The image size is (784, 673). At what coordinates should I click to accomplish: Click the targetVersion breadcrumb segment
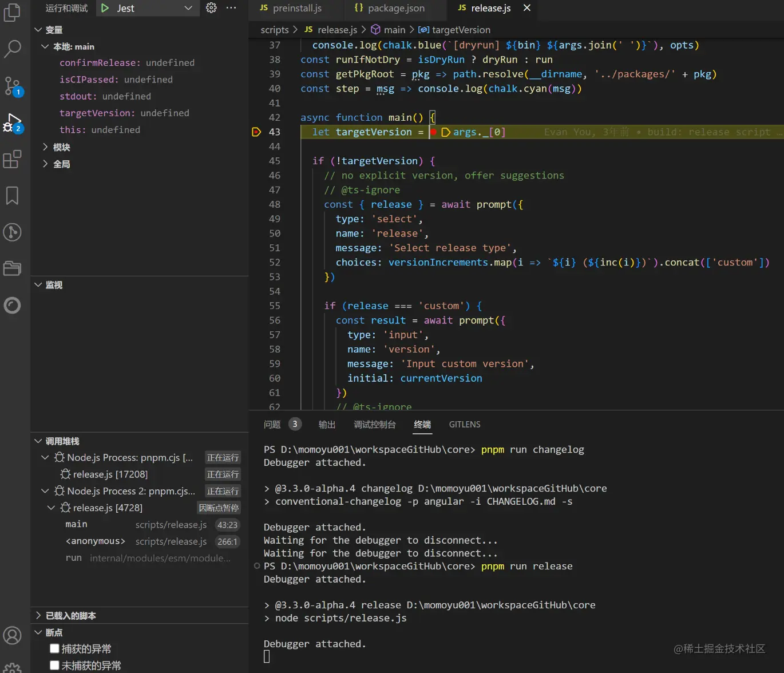point(454,30)
